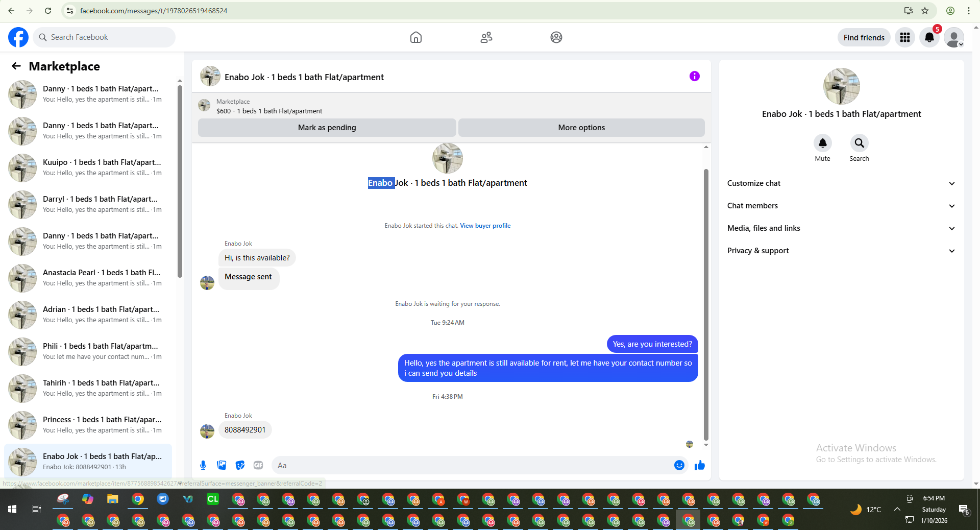Click the listing thumbnail in the right panel

tap(841, 86)
